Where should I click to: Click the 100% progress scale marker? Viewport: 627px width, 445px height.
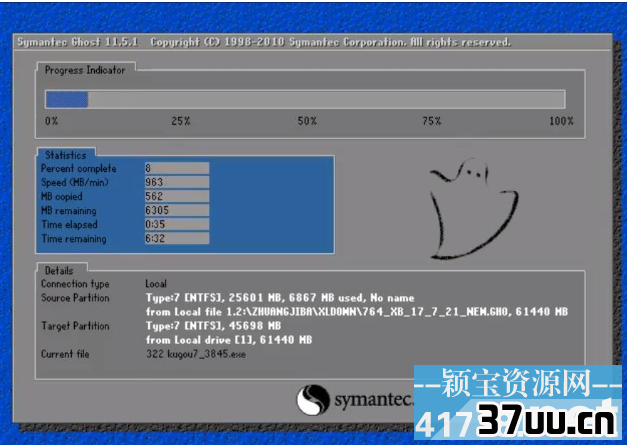pyautogui.click(x=561, y=121)
